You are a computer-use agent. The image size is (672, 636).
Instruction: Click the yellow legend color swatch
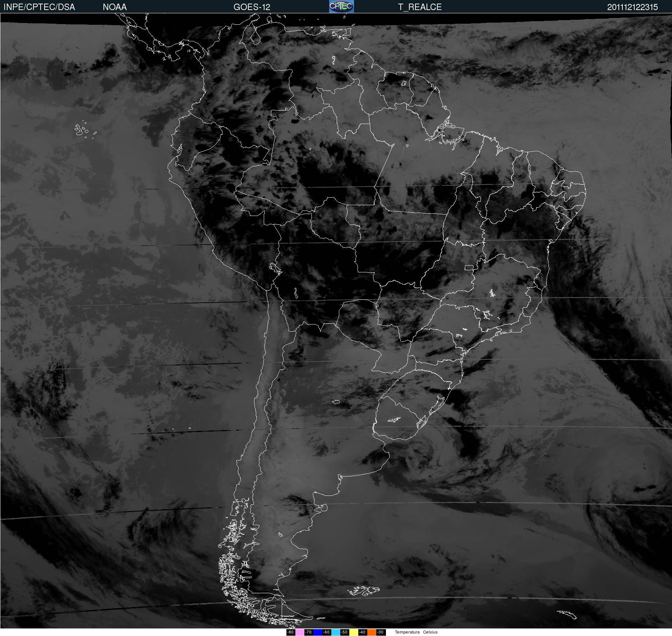coord(354,632)
